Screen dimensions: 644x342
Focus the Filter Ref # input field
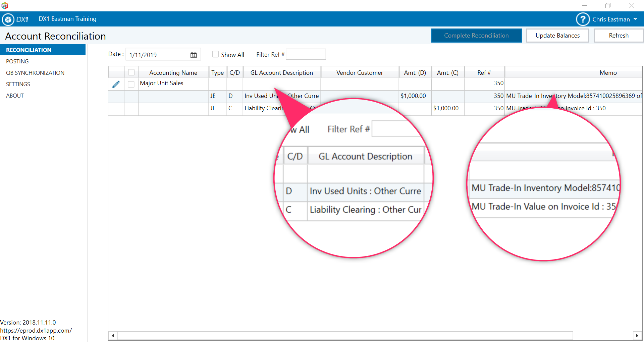pos(306,54)
